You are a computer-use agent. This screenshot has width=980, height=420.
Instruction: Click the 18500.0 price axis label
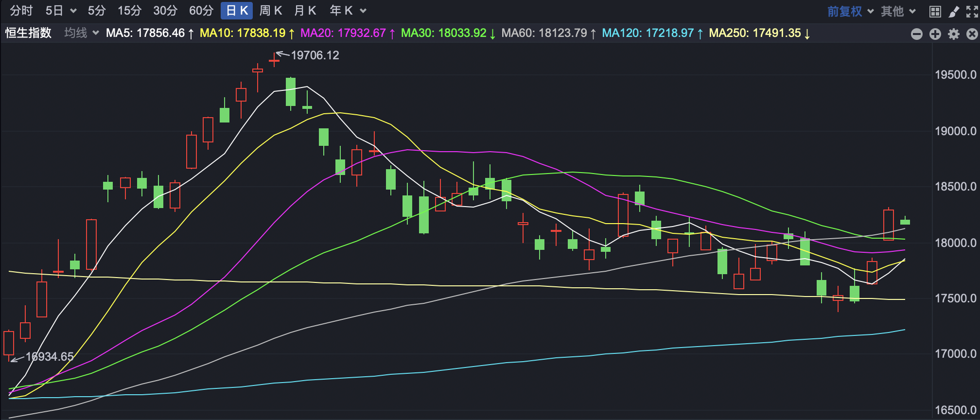point(956,187)
